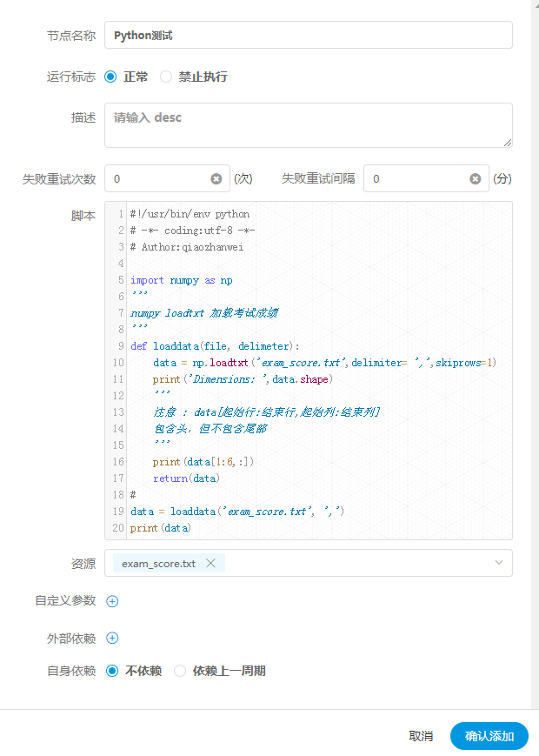Viewport: 539px width, 756px height.
Task: Clear the failure retry interval field
Action: 476,179
